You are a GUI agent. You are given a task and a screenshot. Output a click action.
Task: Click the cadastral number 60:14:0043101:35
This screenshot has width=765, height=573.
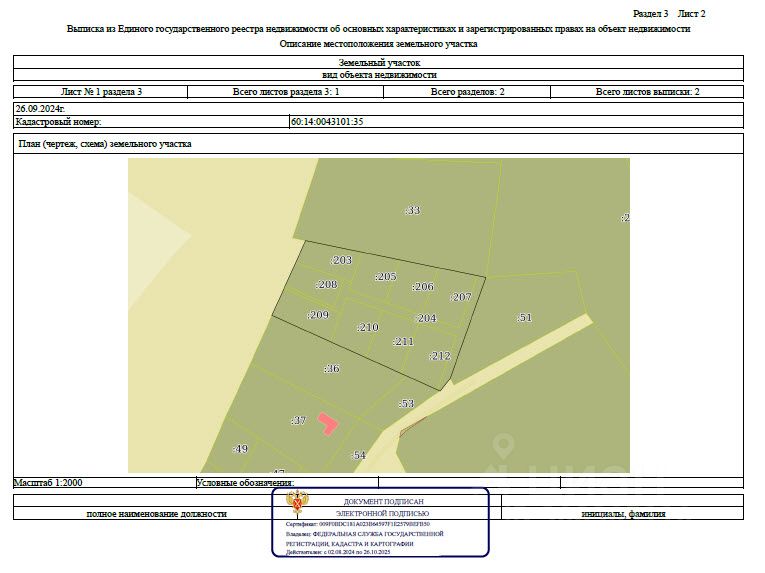click(327, 122)
